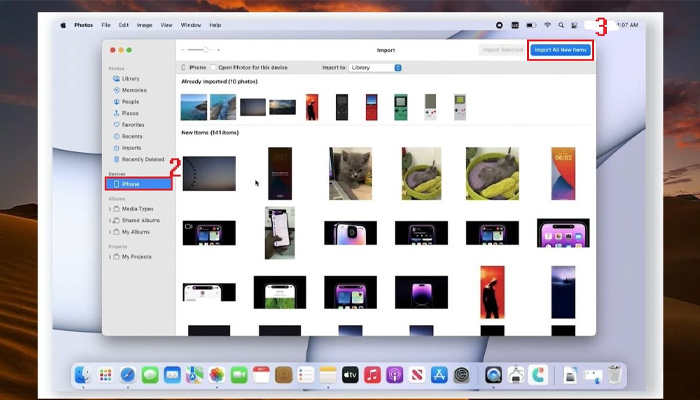Open the Trash in the Dock
The height and width of the screenshot is (400, 700).
[x=615, y=375]
